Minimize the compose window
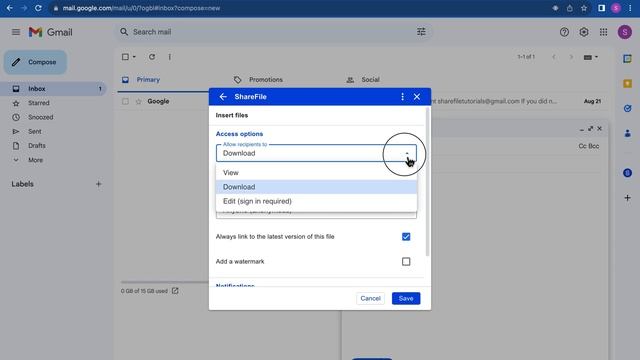Screen dimensions: 640x360 point(582,129)
